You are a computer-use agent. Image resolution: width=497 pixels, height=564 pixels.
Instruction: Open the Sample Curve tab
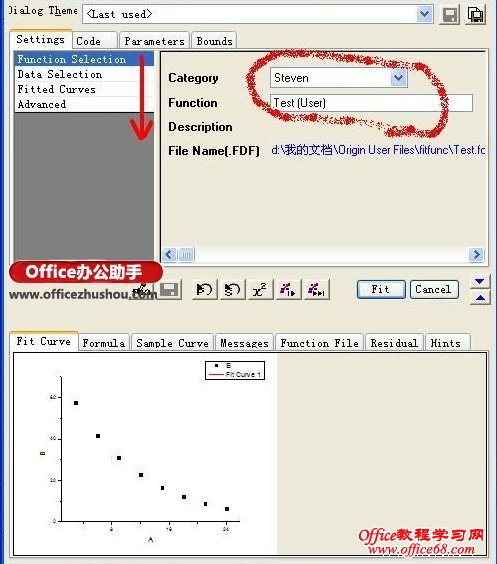173,343
